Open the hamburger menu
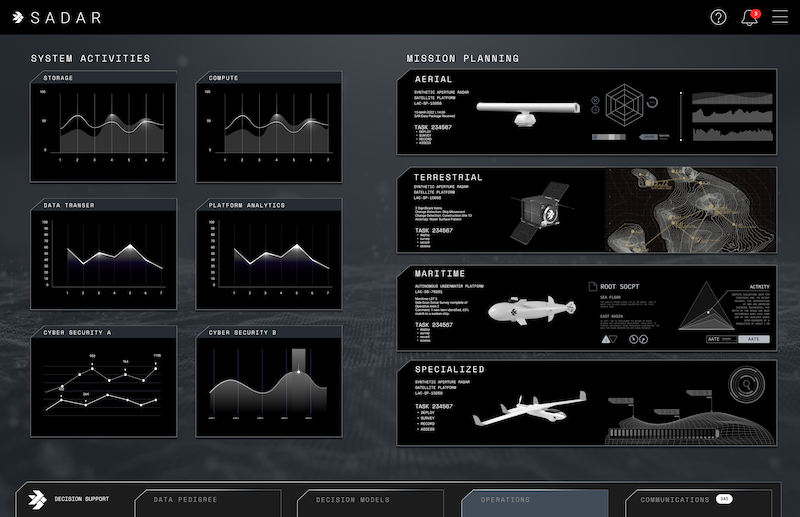The height and width of the screenshot is (517, 800). point(780,17)
